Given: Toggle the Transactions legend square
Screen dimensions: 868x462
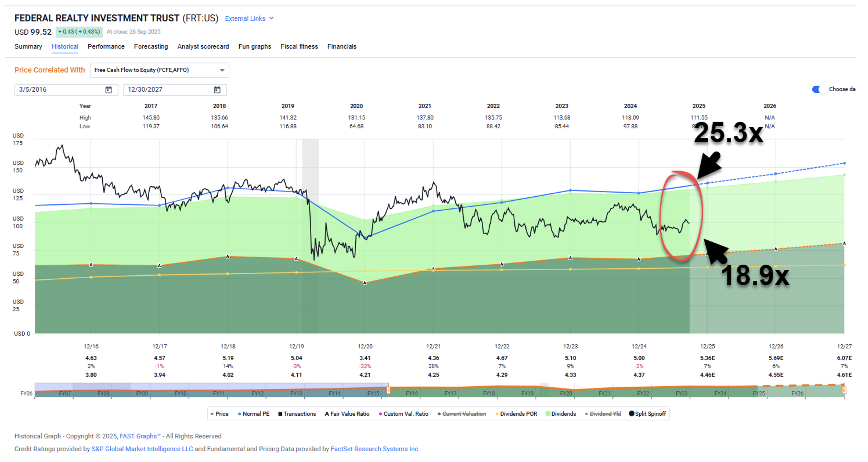Looking at the screenshot, I should coord(280,414).
